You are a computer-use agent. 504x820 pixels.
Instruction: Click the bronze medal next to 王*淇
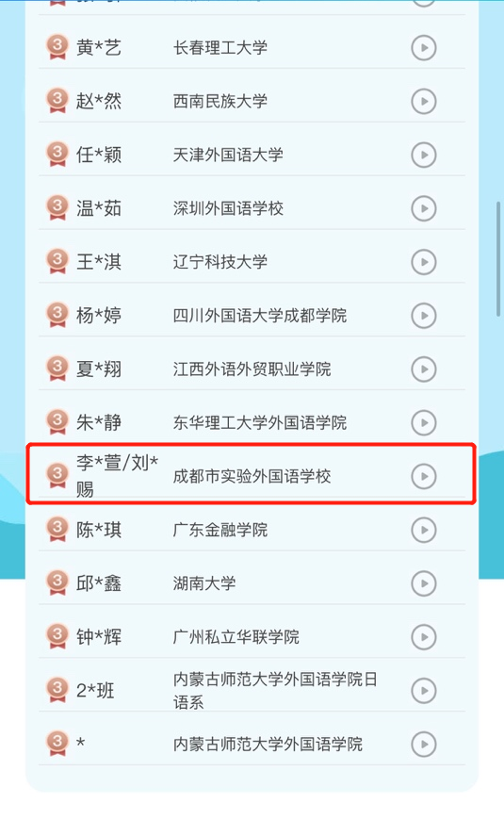tap(57, 261)
